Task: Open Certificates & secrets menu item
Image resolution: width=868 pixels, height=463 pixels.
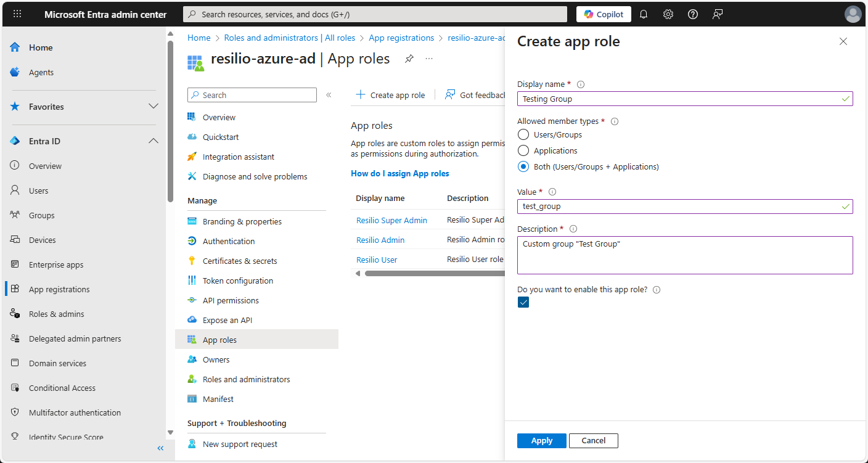Action: pyautogui.click(x=240, y=261)
